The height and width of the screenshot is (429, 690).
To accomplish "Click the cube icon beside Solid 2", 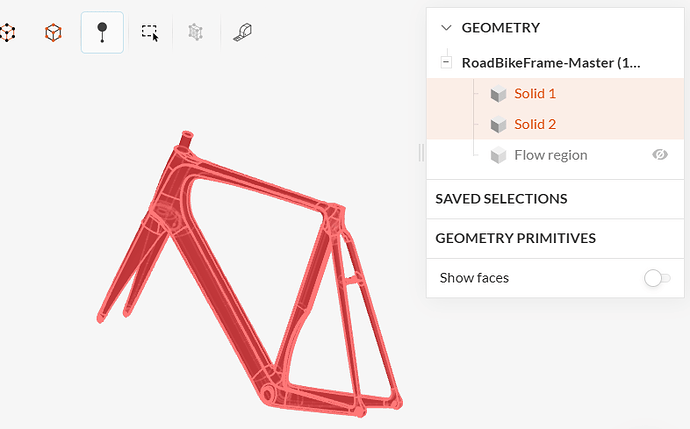I will [x=498, y=125].
